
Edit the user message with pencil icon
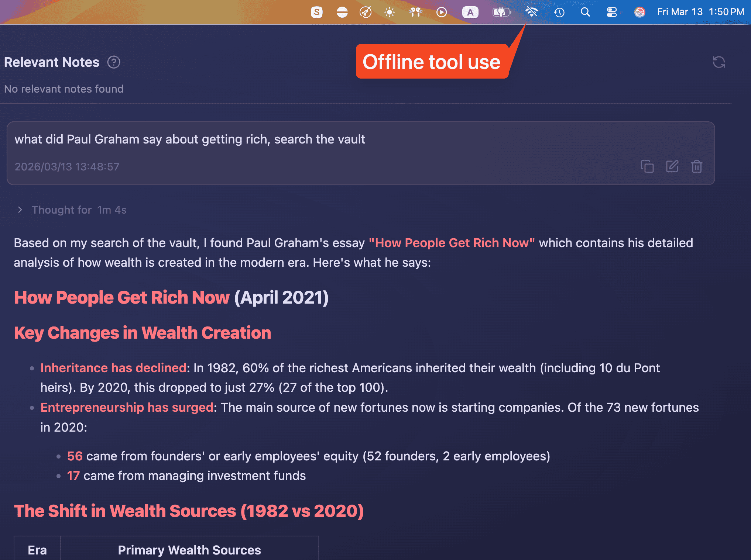[x=672, y=166]
